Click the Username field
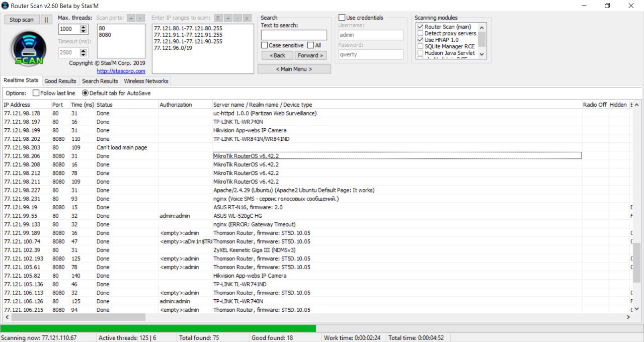The height and width of the screenshot is (342, 644). tap(371, 35)
